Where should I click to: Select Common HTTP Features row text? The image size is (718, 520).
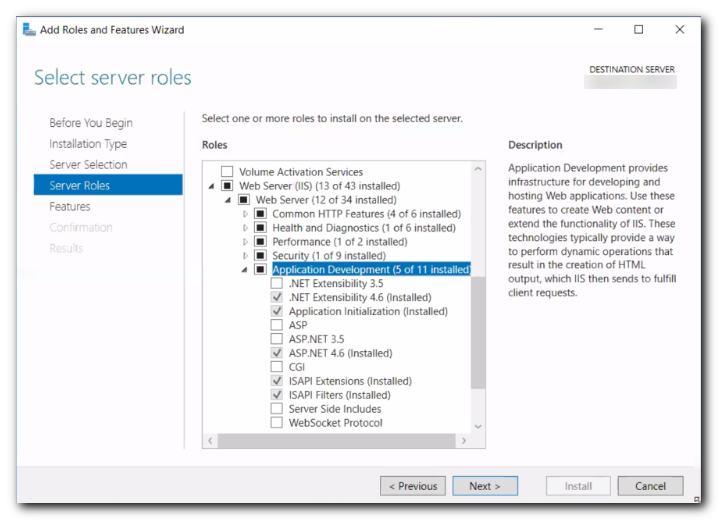367,214
